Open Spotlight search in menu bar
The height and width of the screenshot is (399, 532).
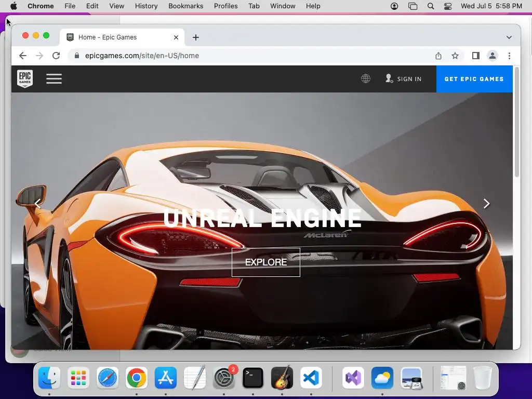431,6
